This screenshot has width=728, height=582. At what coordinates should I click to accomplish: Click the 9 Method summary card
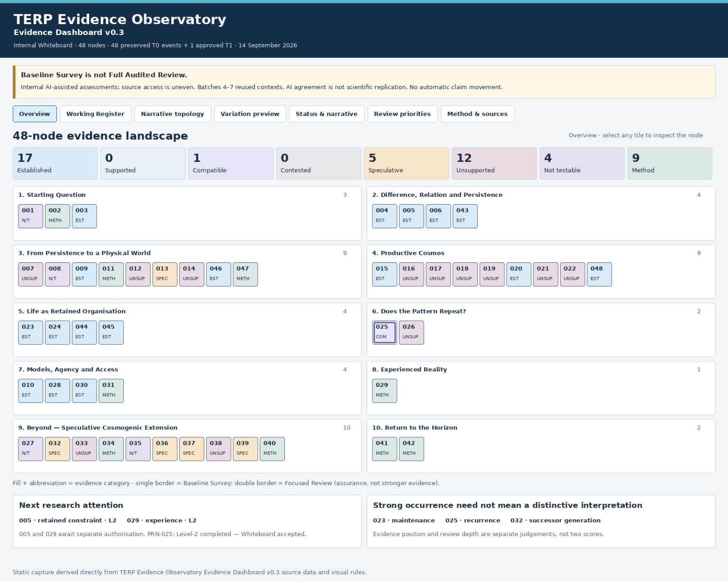[670, 163]
